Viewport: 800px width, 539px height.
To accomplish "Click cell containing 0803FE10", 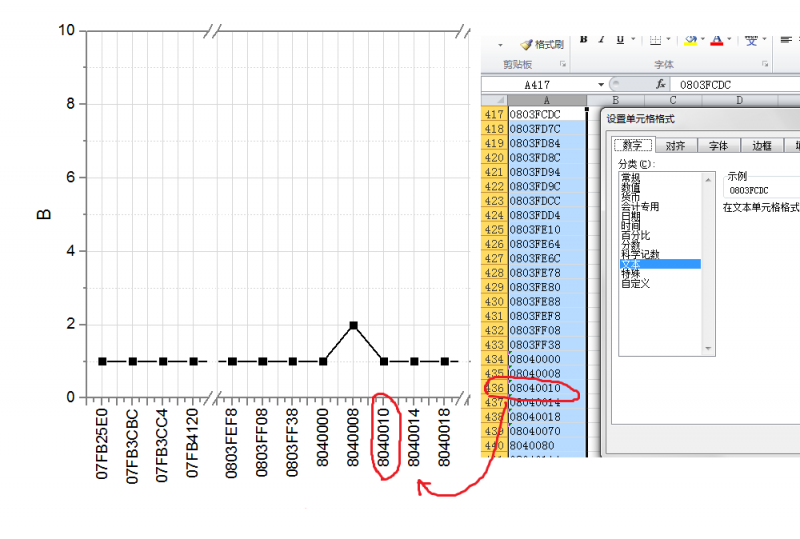I will coord(546,229).
